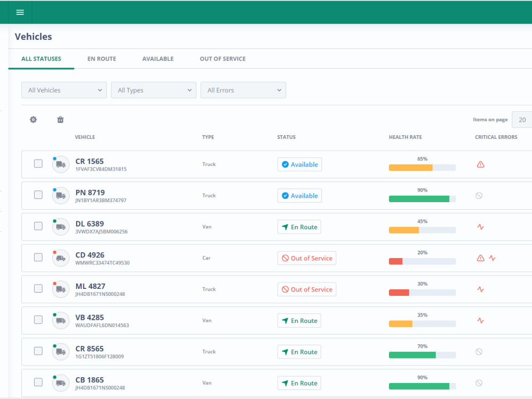The image size is (532, 399).
Task: Click the Vehicles page heading
Action: click(33, 37)
